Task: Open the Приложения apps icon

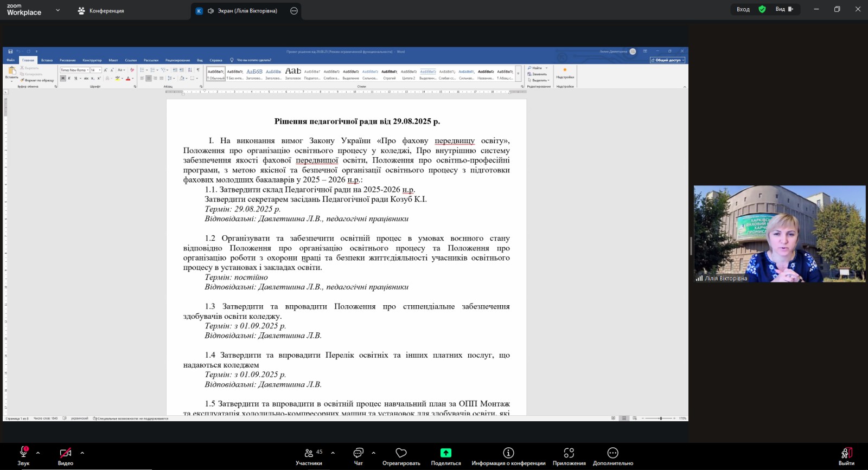Action: [569, 453]
